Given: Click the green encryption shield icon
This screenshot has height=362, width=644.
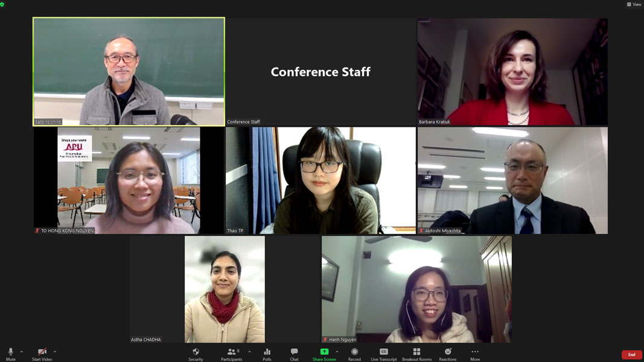Looking at the screenshot, I should tap(2, 4).
